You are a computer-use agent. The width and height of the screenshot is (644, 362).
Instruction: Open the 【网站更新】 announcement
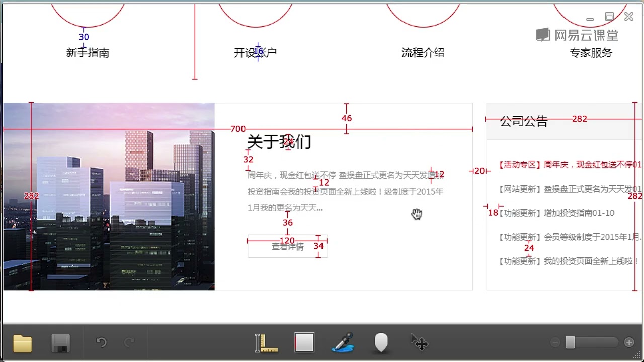[569, 189]
